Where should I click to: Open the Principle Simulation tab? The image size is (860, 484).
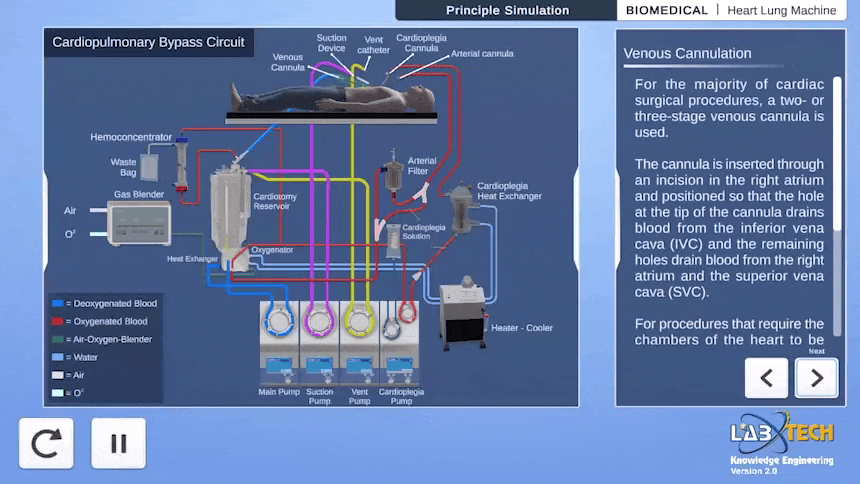pos(507,10)
